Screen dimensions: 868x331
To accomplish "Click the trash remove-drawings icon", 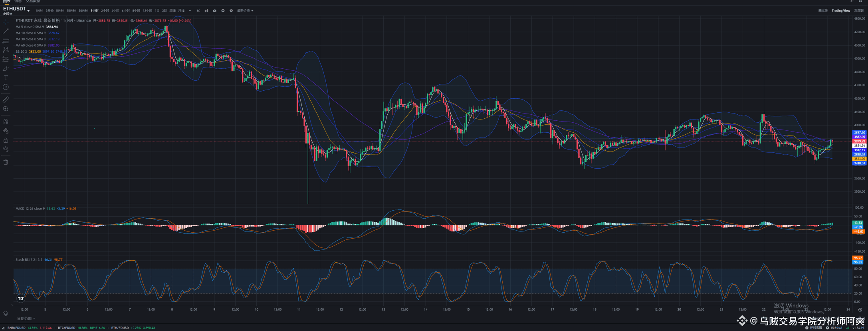I will point(6,162).
